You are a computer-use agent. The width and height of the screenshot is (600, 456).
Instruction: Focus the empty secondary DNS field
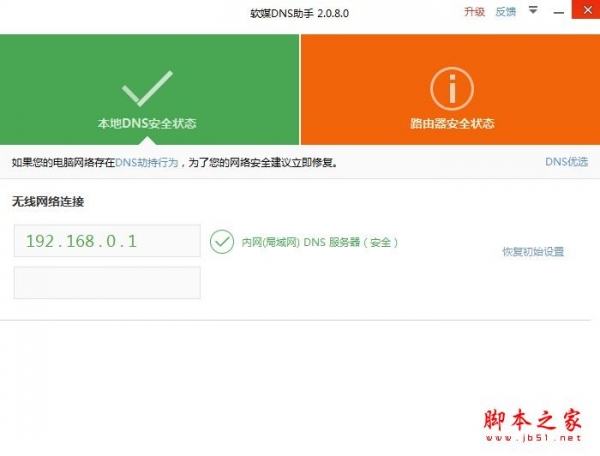[x=107, y=283]
